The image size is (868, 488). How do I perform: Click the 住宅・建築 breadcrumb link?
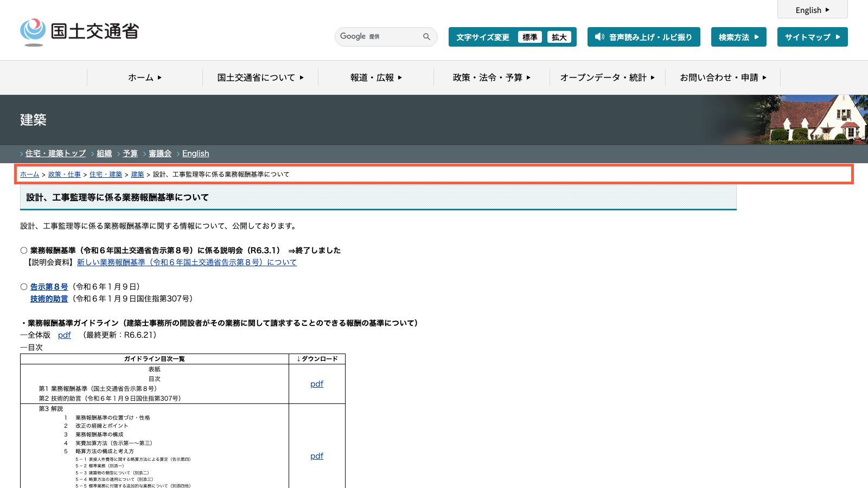pos(106,175)
